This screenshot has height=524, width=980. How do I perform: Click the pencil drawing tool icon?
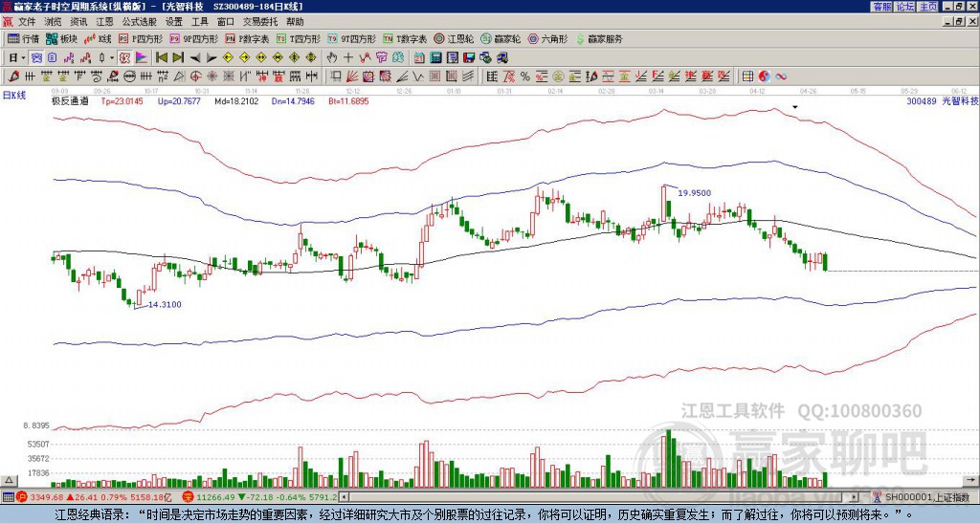point(13,76)
